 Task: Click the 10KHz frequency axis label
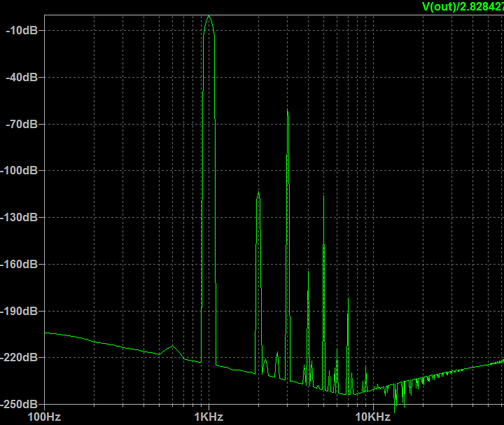(373, 417)
